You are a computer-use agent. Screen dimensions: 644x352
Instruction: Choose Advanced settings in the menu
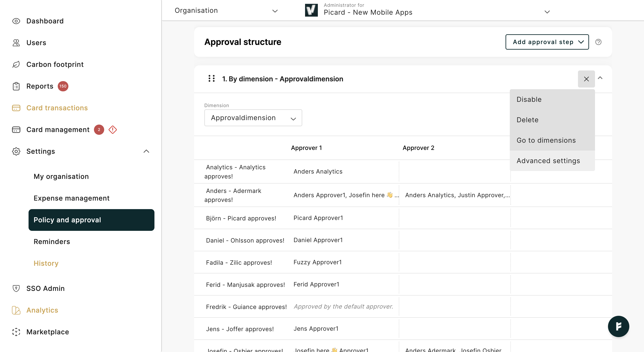click(x=548, y=161)
